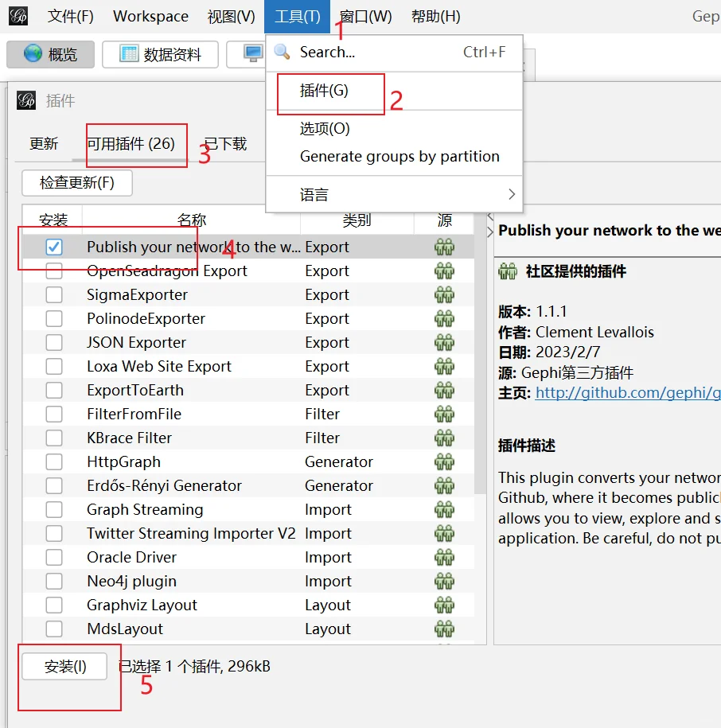
Task: Select the Twitter Streaming Importer V2 row name
Action: pyautogui.click(x=191, y=533)
